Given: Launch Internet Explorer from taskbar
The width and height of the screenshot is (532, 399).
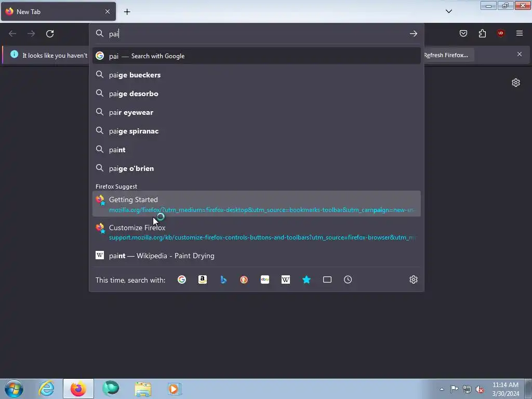Looking at the screenshot, I should 46,389.
